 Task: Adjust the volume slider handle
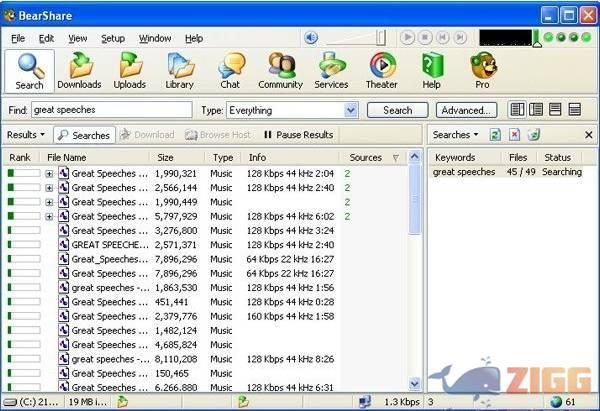[x=381, y=38]
